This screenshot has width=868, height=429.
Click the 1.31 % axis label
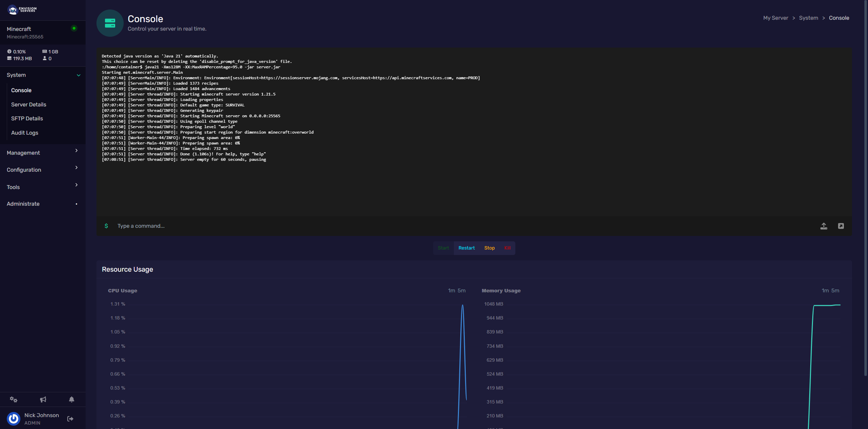tap(118, 304)
